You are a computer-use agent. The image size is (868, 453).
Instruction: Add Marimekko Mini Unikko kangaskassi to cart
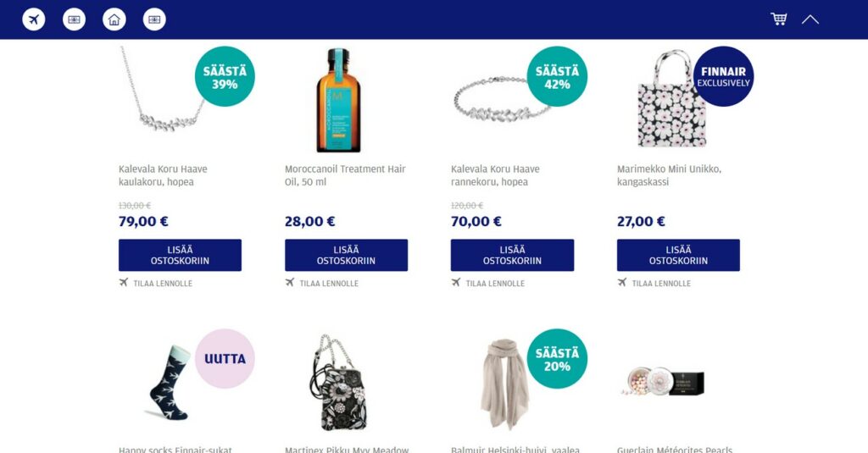point(678,255)
